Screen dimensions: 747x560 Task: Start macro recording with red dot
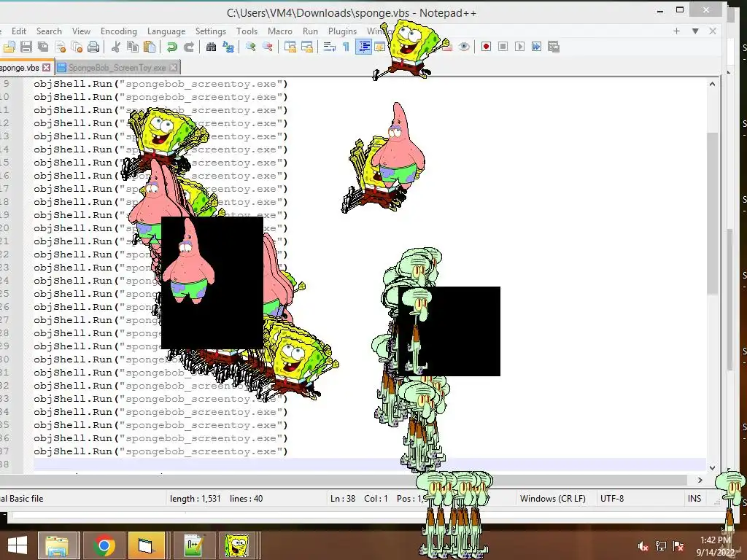486,47
